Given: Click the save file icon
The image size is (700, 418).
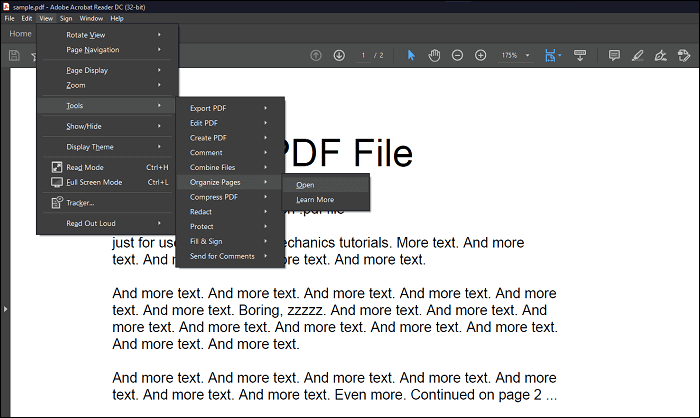Looking at the screenshot, I should [14, 56].
